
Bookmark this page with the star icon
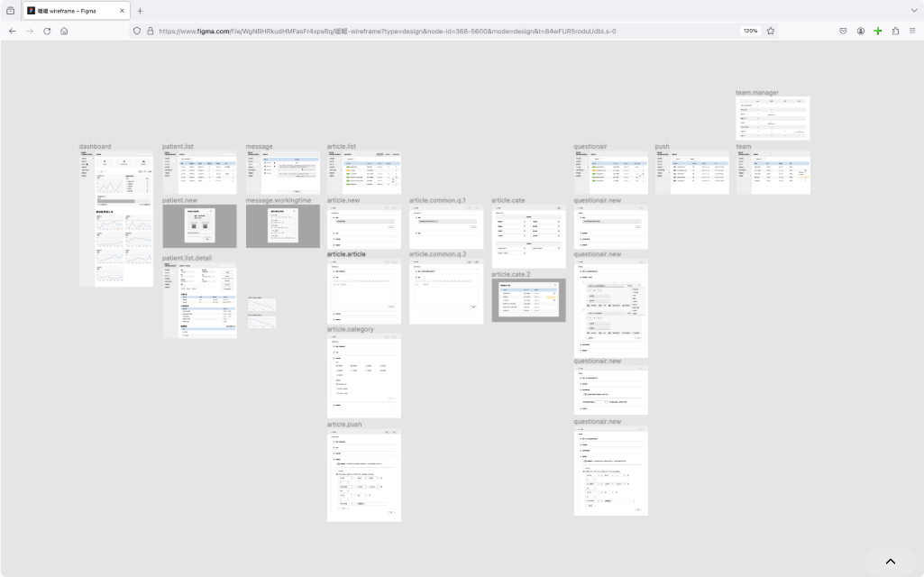(x=771, y=31)
